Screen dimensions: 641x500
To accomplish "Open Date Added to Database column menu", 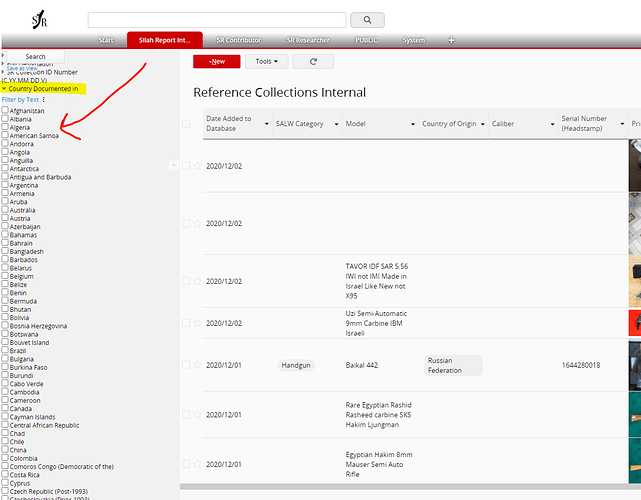I will (x=267, y=124).
